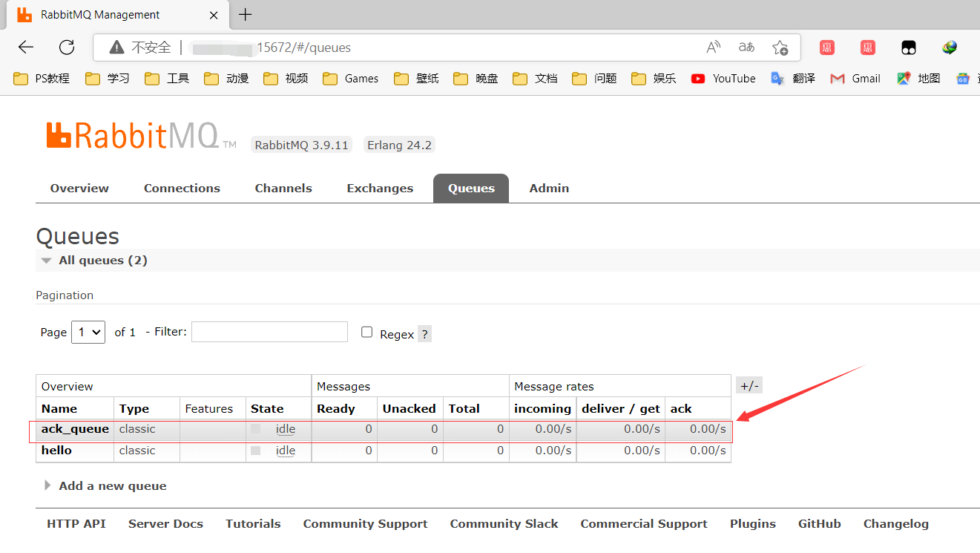Click the not-secure warning icon

click(x=116, y=48)
